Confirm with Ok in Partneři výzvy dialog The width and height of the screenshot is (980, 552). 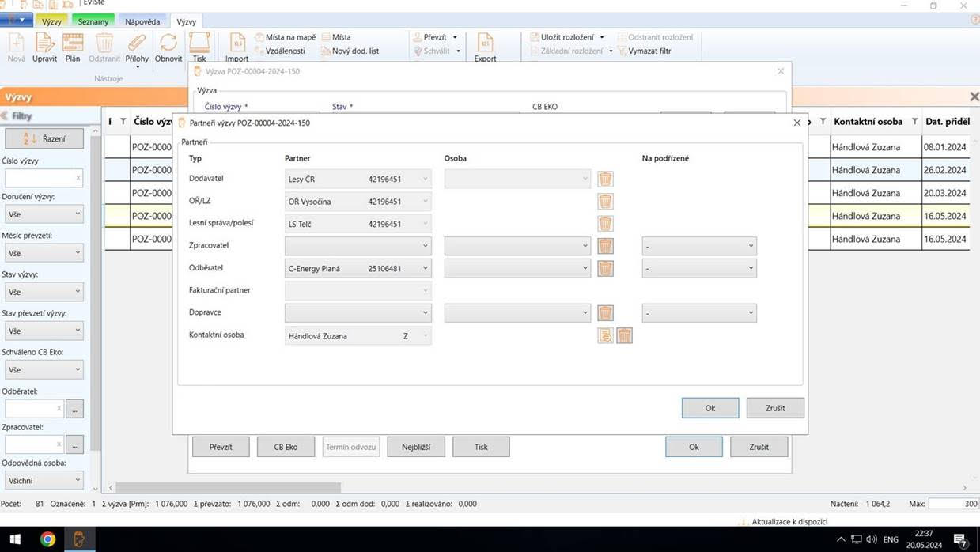coord(709,408)
